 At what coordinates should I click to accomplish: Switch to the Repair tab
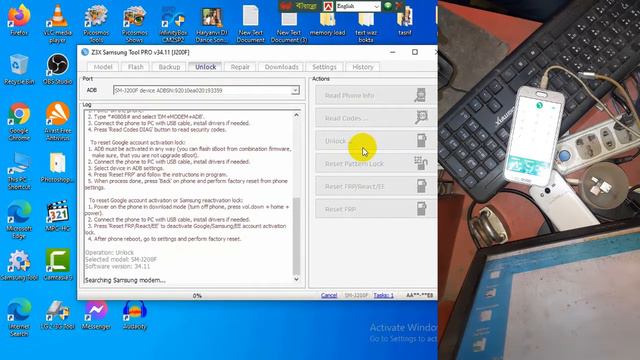point(240,67)
